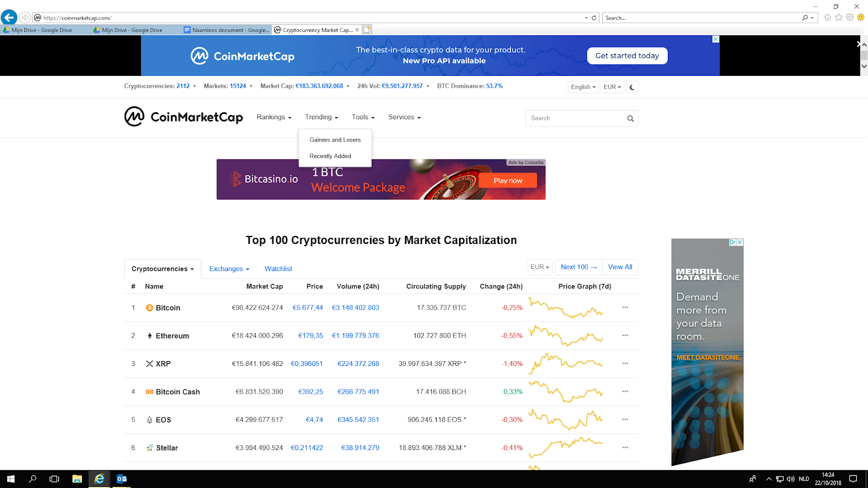This screenshot has height=488, width=868.
Task: Click the CoinMarketCap logo in the navigation bar
Action: (x=183, y=117)
